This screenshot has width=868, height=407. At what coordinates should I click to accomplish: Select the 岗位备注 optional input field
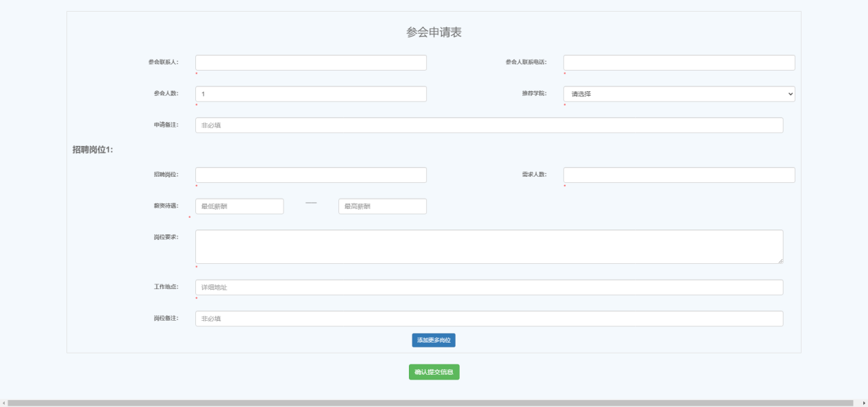(x=488, y=319)
